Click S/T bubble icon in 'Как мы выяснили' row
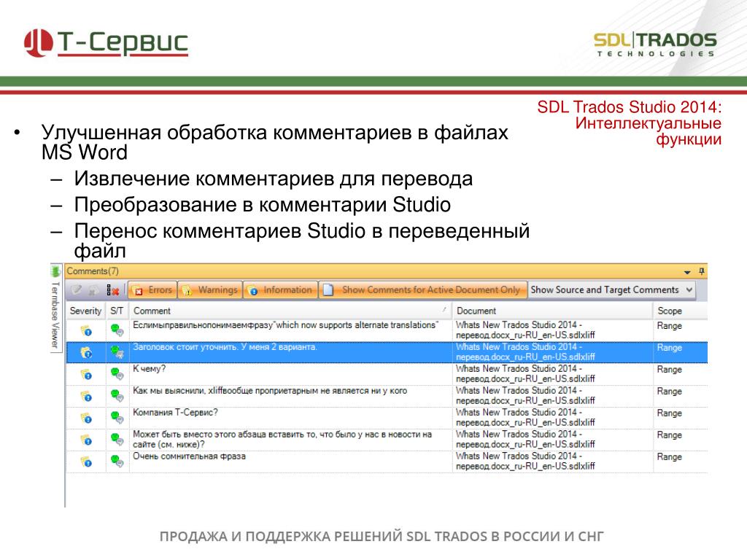747x560 pixels. click(x=117, y=395)
